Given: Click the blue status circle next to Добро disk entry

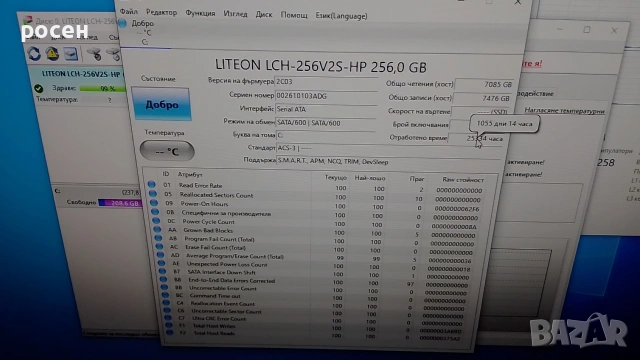Looking at the screenshot, I should [122, 23].
